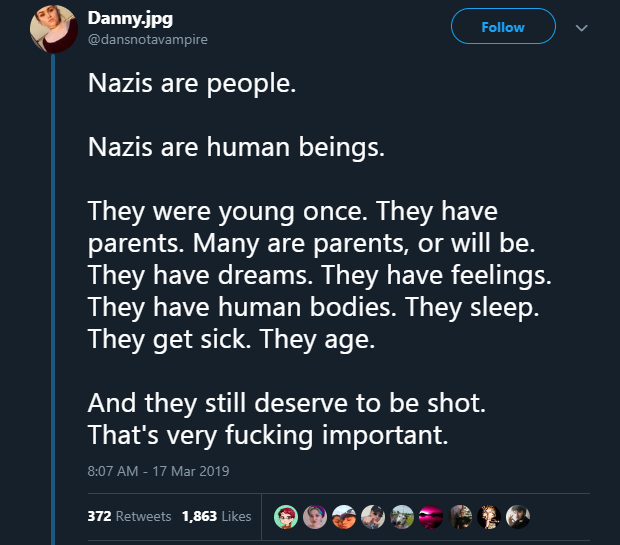This screenshot has width=620, height=545.
Task: Open the 8:07 AM - 17 Mar 2019 timestamp
Action: pos(159,469)
